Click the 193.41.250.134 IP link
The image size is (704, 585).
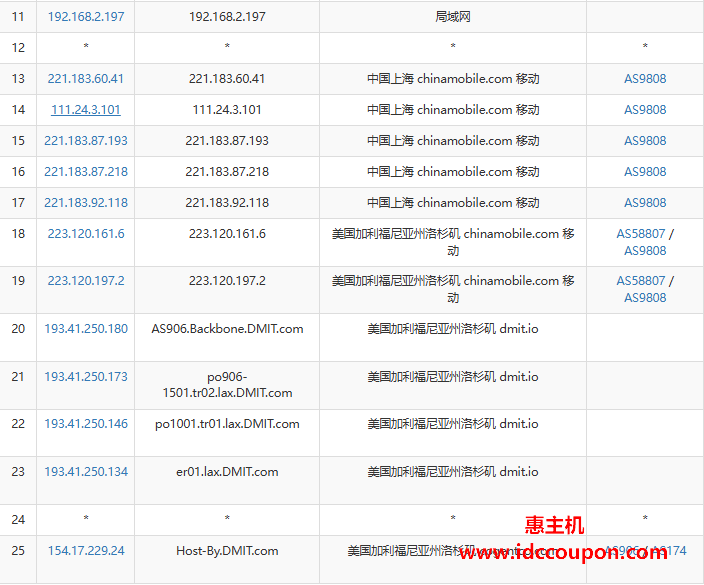pos(86,472)
